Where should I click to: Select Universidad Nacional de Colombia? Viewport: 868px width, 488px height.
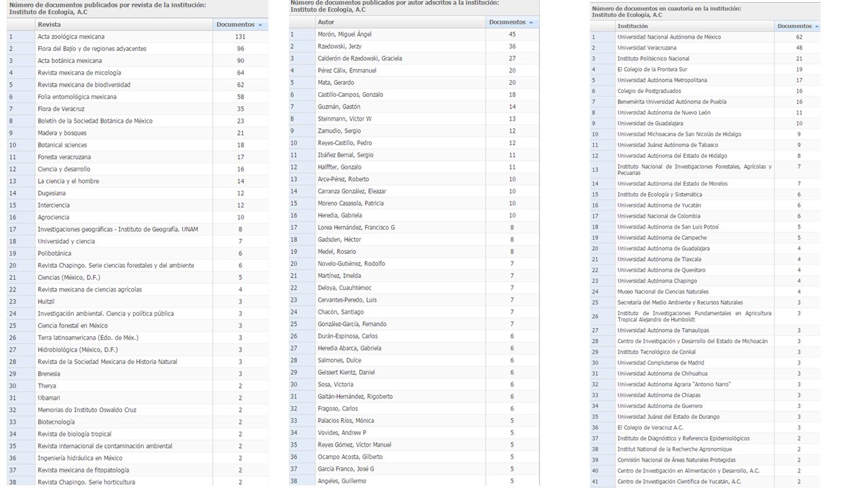(705, 216)
